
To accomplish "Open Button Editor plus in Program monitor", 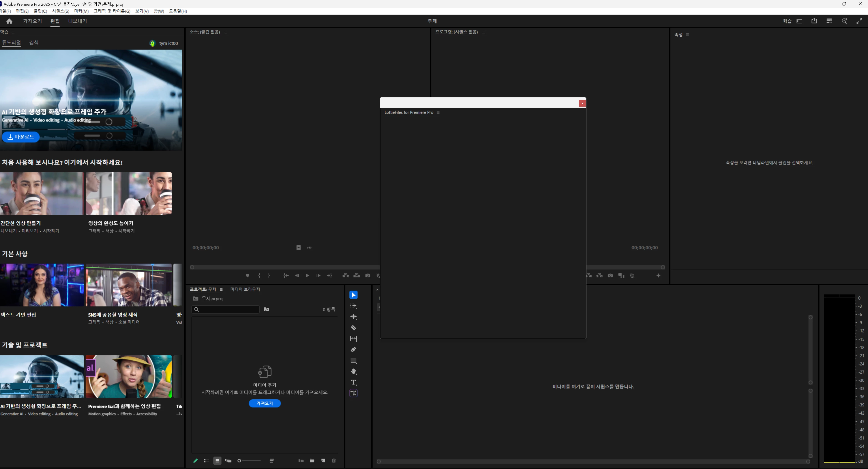I will [x=658, y=276].
